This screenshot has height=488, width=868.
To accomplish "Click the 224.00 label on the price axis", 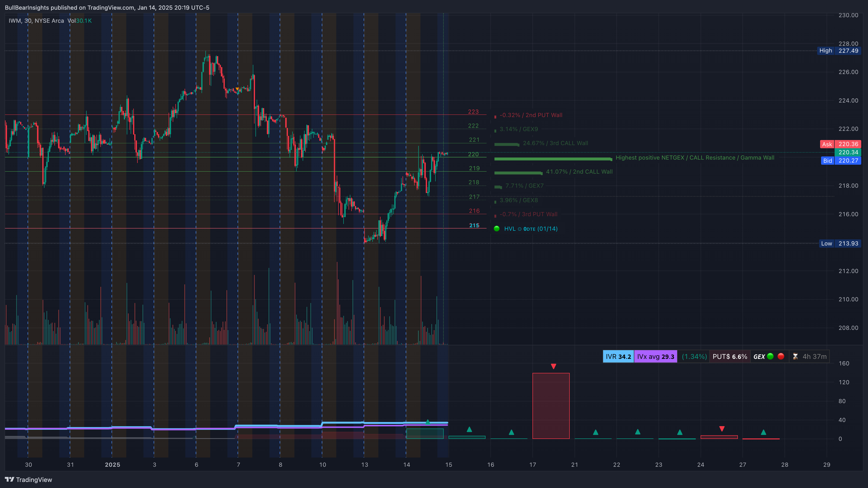I will [848, 100].
